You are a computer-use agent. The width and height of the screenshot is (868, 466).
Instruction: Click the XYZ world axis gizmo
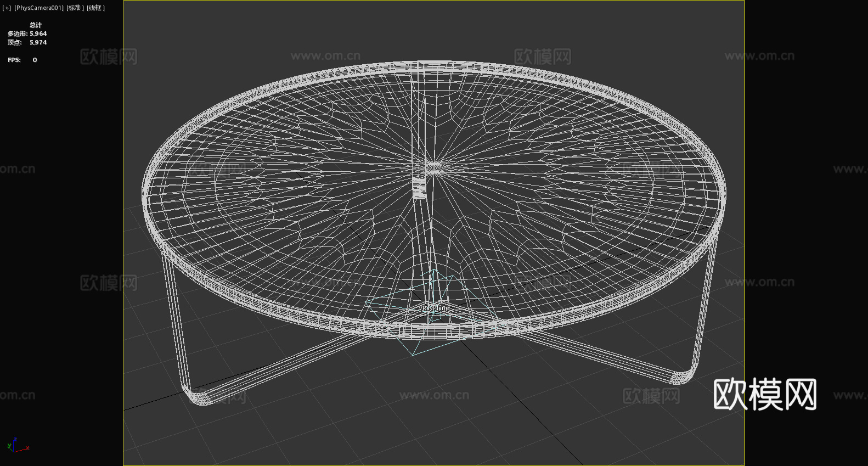pos(18,445)
